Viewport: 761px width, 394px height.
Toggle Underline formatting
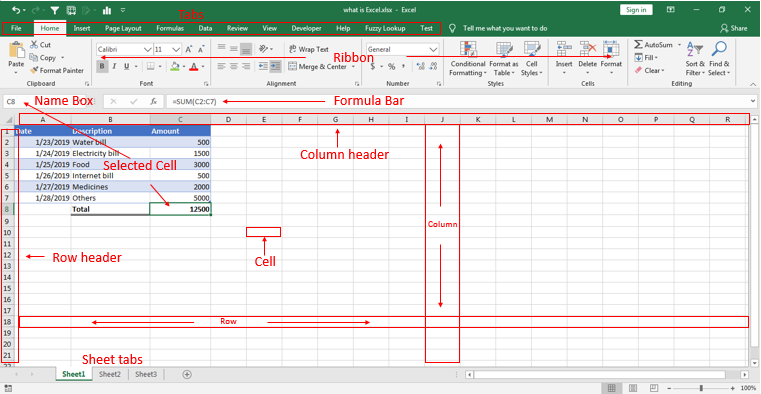pos(127,66)
